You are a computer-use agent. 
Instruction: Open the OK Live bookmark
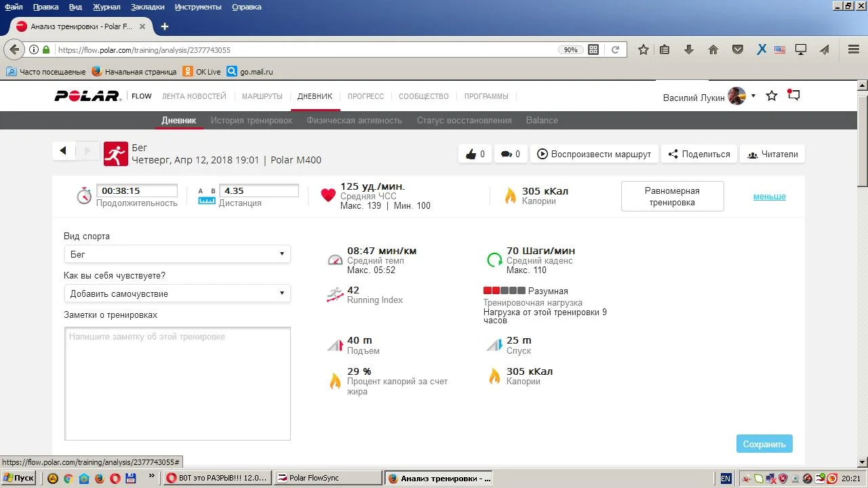pyautogui.click(x=201, y=71)
